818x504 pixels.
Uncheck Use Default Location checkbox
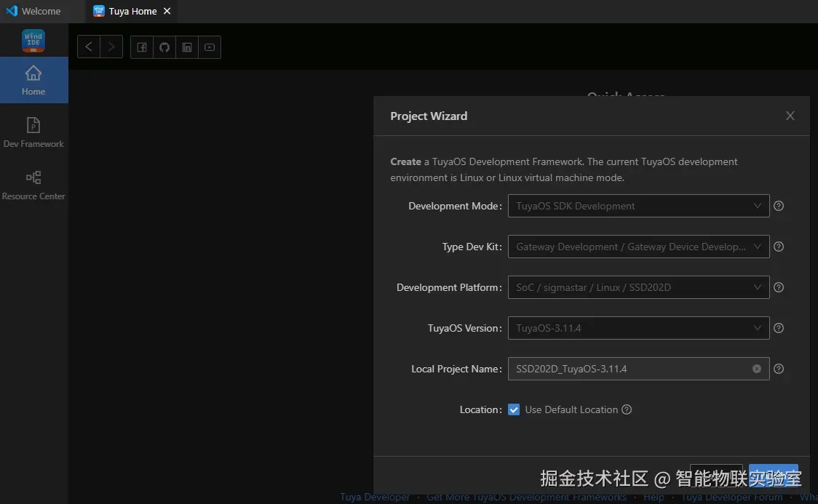514,409
